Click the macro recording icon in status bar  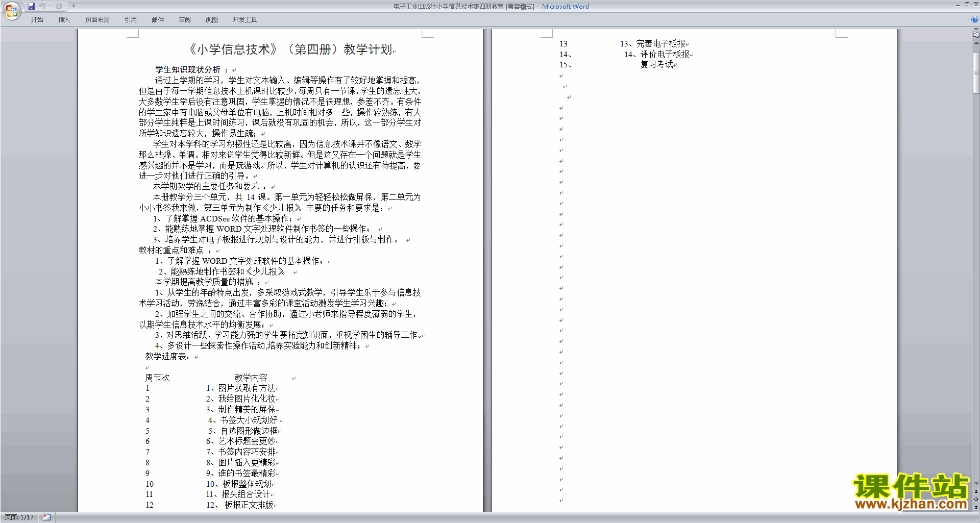(46, 517)
